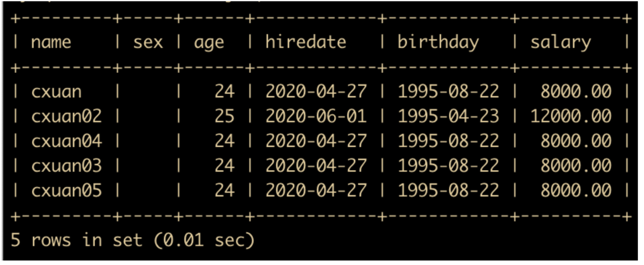
Task: Click the sex column header
Action: tap(148, 42)
